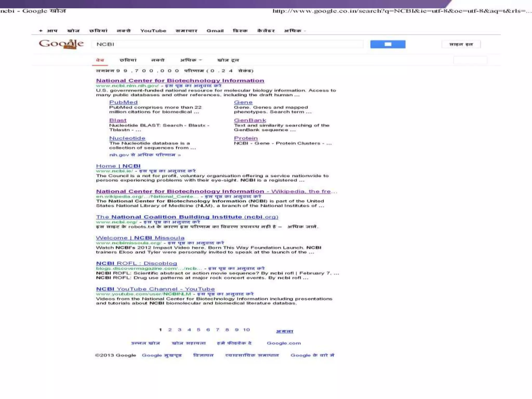This screenshot has width=532, height=399.
Task: Open the PubMed sitelink
Action: pos(123,102)
